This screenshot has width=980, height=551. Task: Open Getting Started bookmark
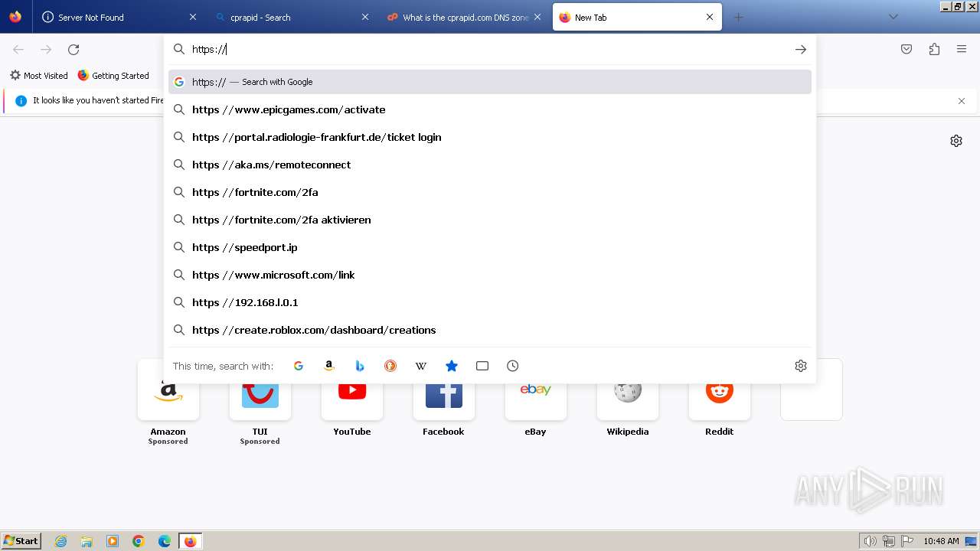click(x=113, y=76)
